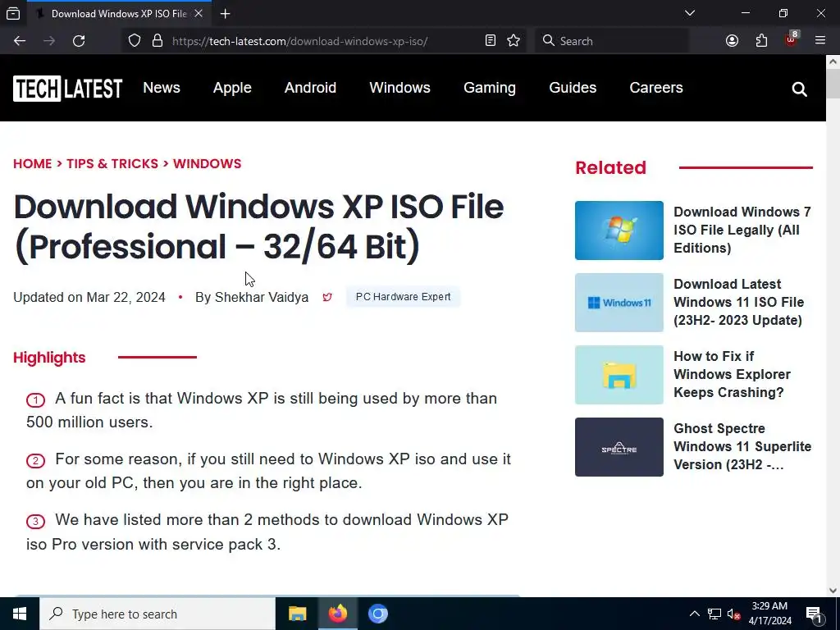Click the File Explorer folder thumbnail
The image size is (840, 630).
coord(619,375)
